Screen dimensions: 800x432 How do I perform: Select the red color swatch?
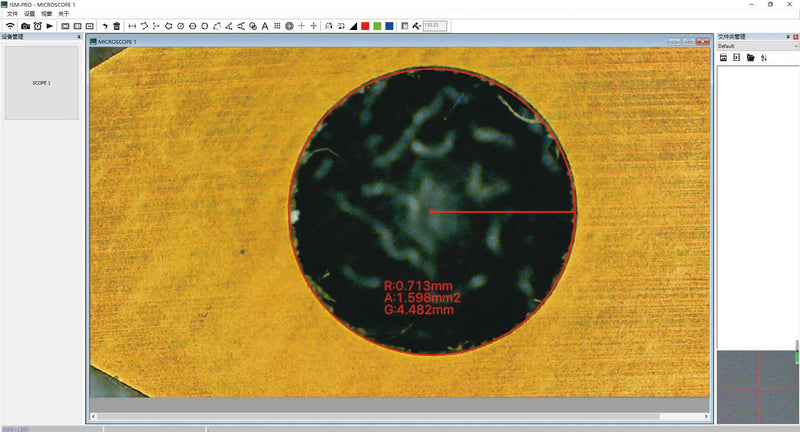(x=365, y=26)
